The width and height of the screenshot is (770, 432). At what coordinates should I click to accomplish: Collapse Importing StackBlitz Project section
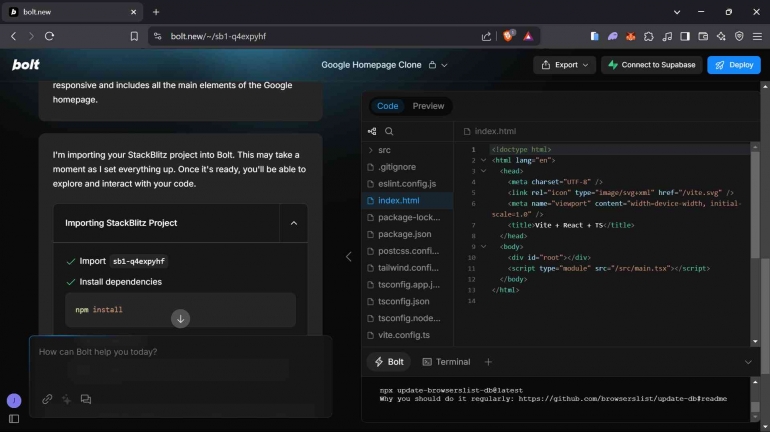[x=294, y=223]
